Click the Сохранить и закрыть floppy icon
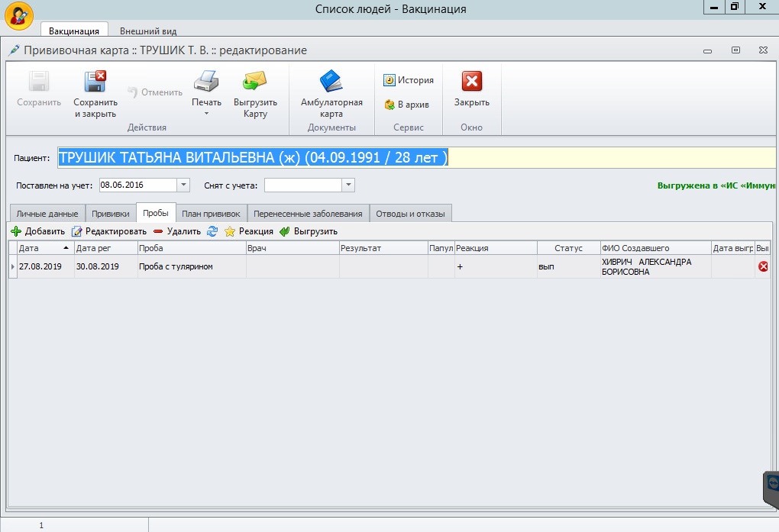Viewport: 779px width, 532px height. tap(95, 81)
